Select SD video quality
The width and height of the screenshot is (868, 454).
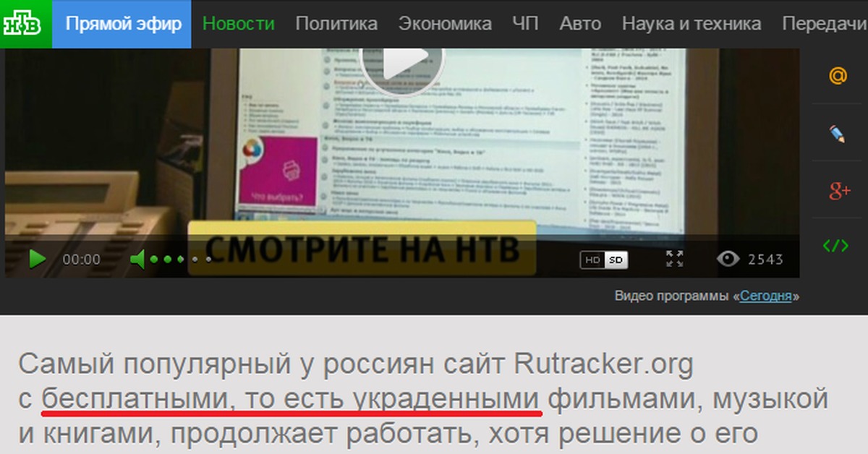[x=616, y=260]
